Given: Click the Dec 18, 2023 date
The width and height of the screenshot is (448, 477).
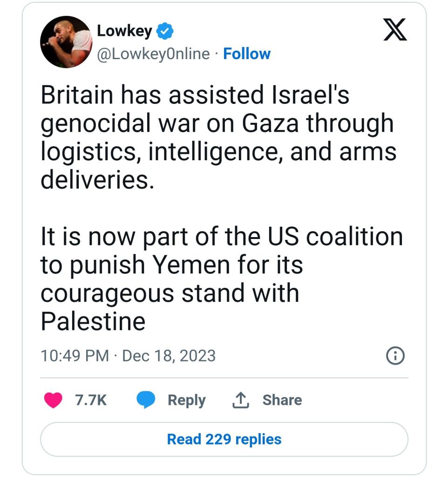Looking at the screenshot, I should point(169,356).
